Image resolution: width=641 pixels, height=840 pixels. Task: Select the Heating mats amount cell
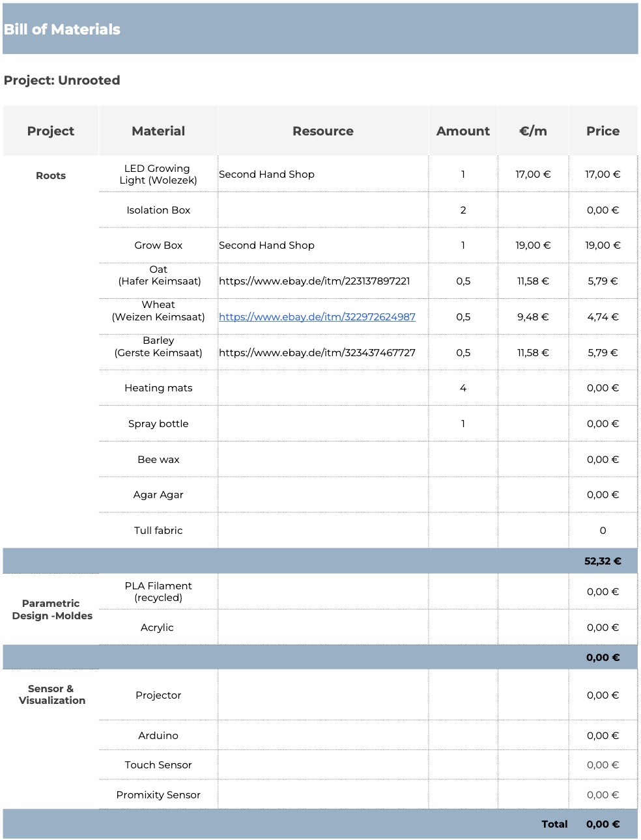463,388
